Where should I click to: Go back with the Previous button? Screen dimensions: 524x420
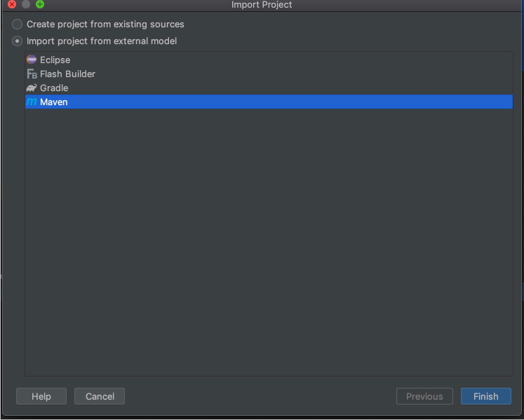[x=424, y=396]
